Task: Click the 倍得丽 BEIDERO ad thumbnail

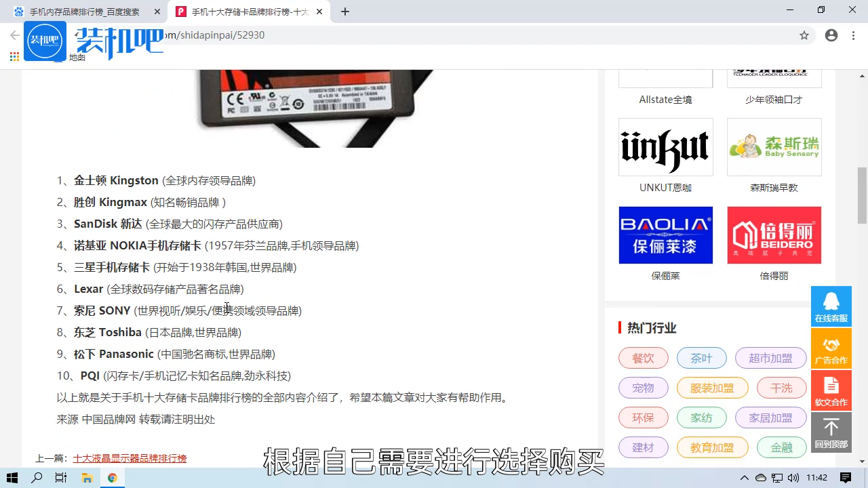Action: pyautogui.click(x=774, y=235)
